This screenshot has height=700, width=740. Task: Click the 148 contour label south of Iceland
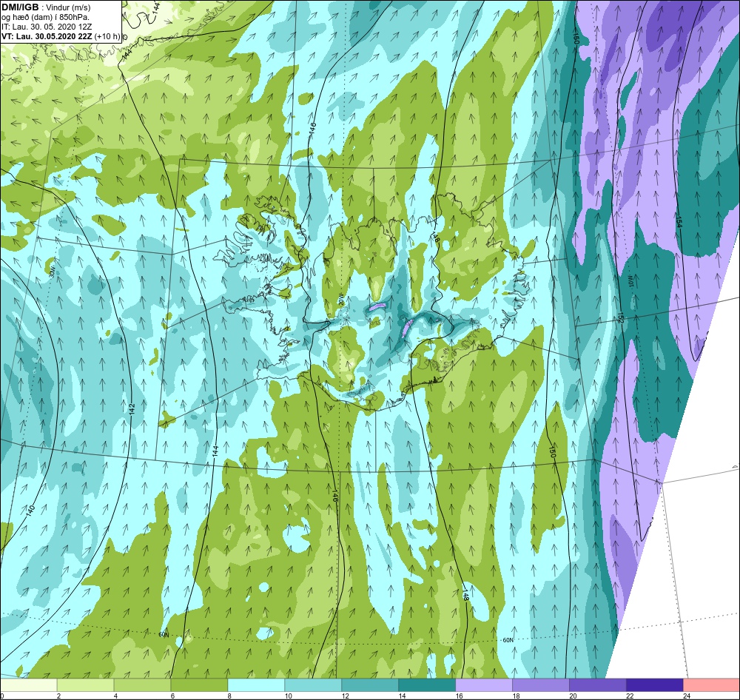pyautogui.click(x=465, y=594)
